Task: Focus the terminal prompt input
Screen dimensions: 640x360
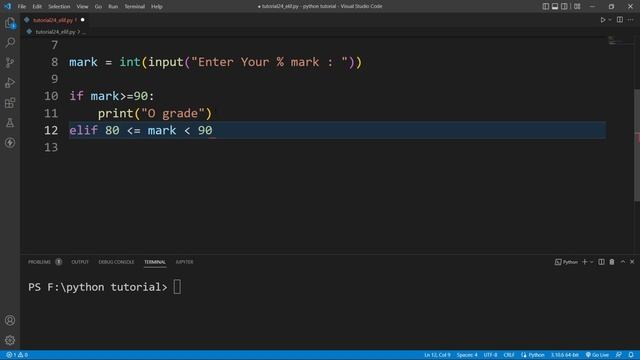Action: pos(177,287)
